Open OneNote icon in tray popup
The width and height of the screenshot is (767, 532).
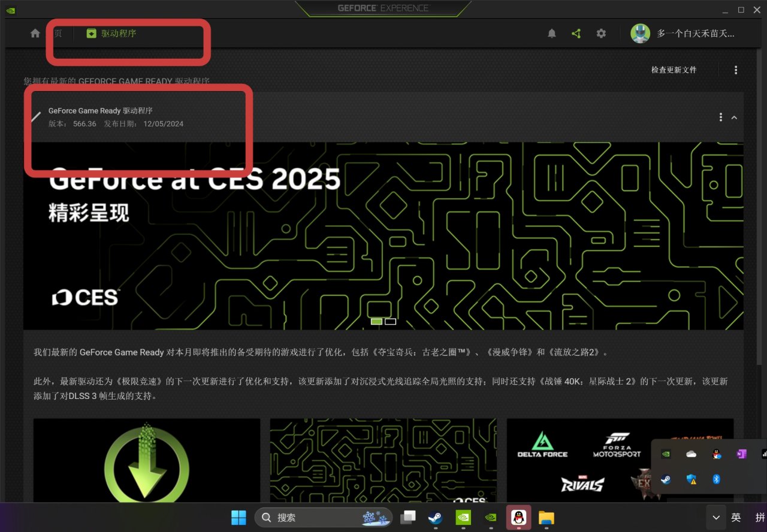[x=741, y=454]
